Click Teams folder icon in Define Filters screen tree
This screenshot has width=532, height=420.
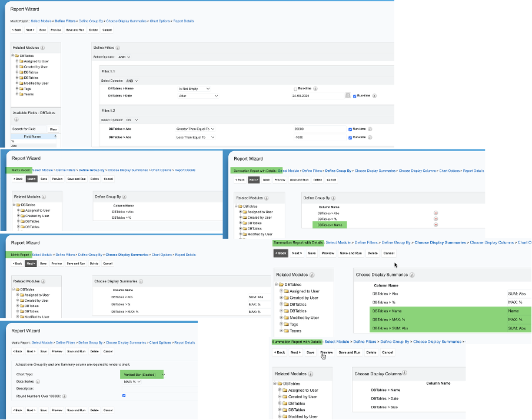(21, 94)
